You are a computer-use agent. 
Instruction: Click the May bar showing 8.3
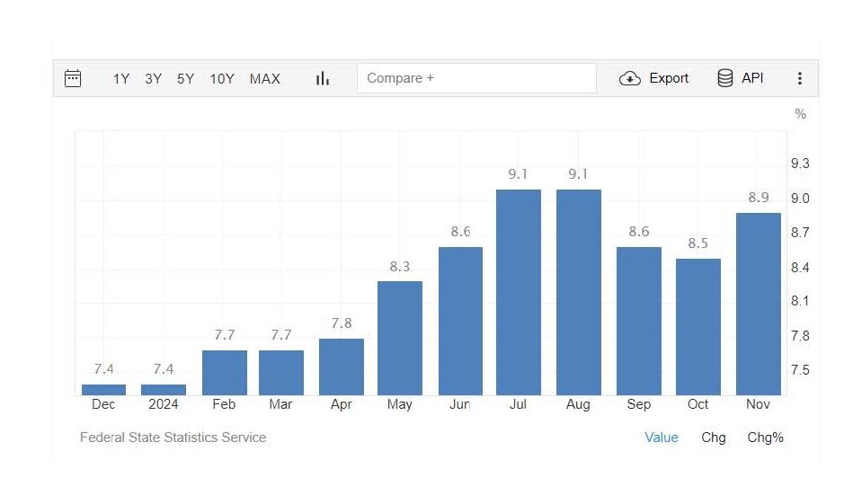pyautogui.click(x=400, y=338)
